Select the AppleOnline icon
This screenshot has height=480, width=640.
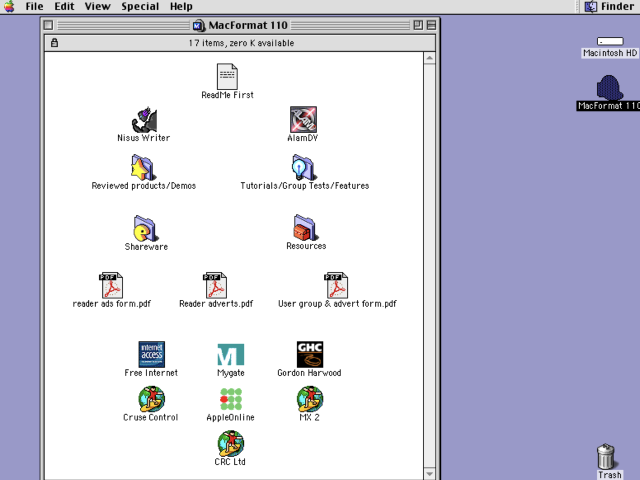231,399
